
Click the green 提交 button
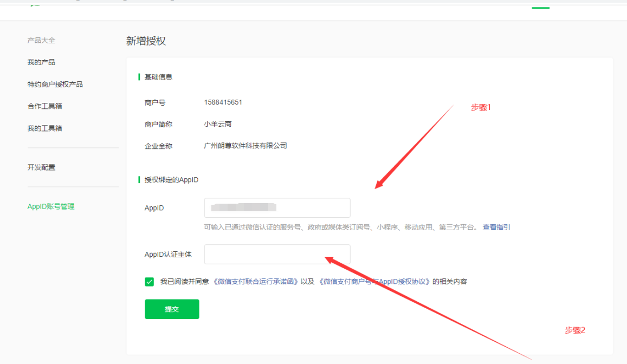coord(172,309)
